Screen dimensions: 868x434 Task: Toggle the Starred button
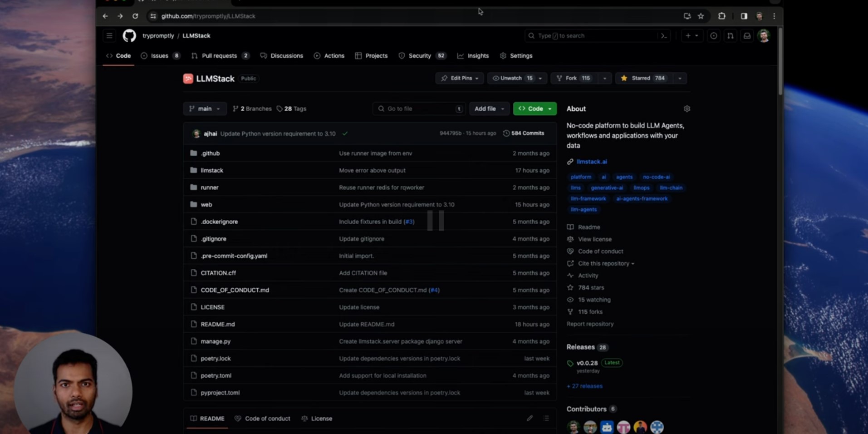644,78
